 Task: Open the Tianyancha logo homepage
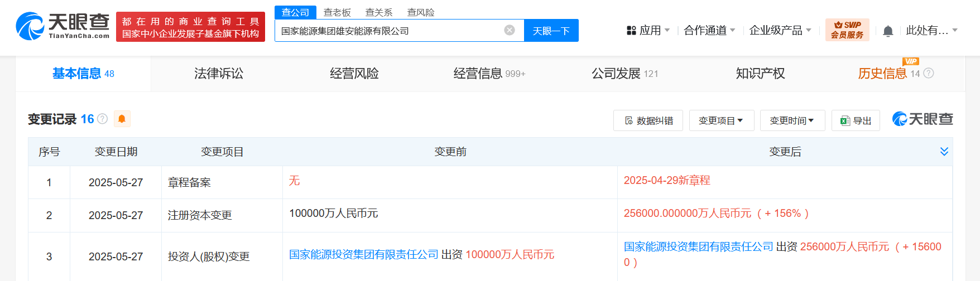click(63, 26)
